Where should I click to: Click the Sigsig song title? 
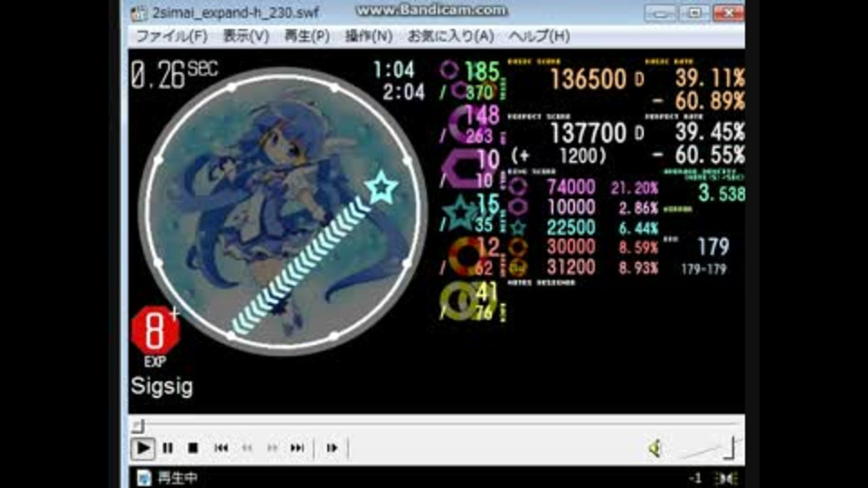click(x=162, y=386)
